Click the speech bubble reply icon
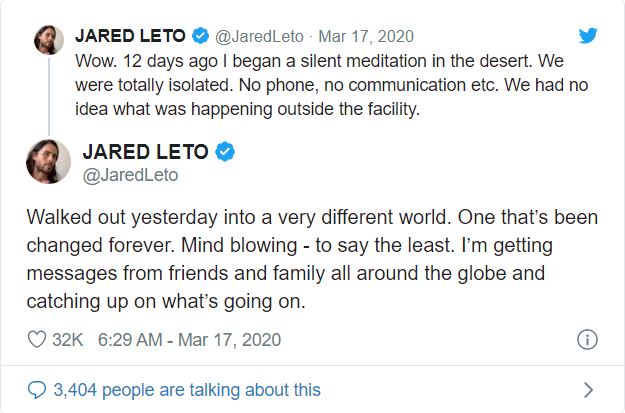 click(37, 390)
